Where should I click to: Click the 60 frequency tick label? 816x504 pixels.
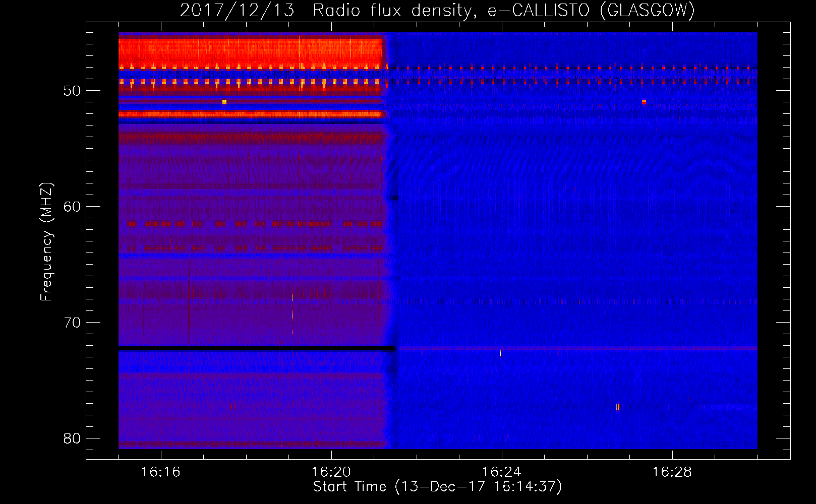[72, 207]
